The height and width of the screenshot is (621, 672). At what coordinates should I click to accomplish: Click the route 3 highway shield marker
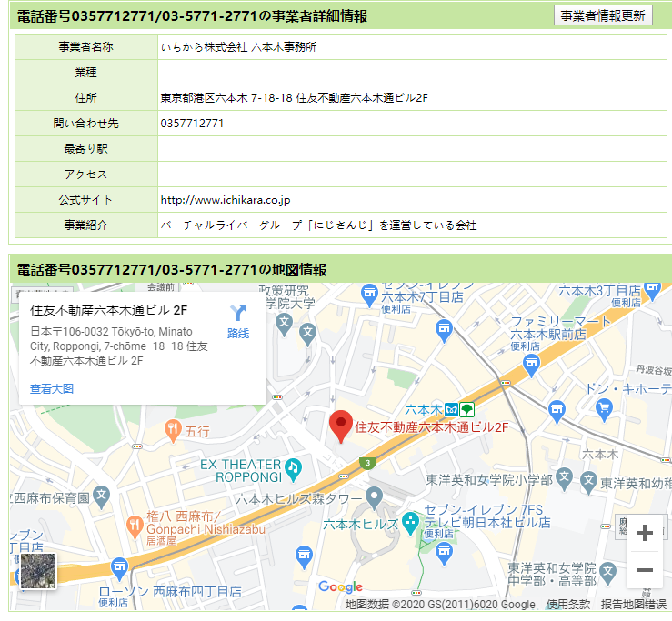(x=367, y=464)
